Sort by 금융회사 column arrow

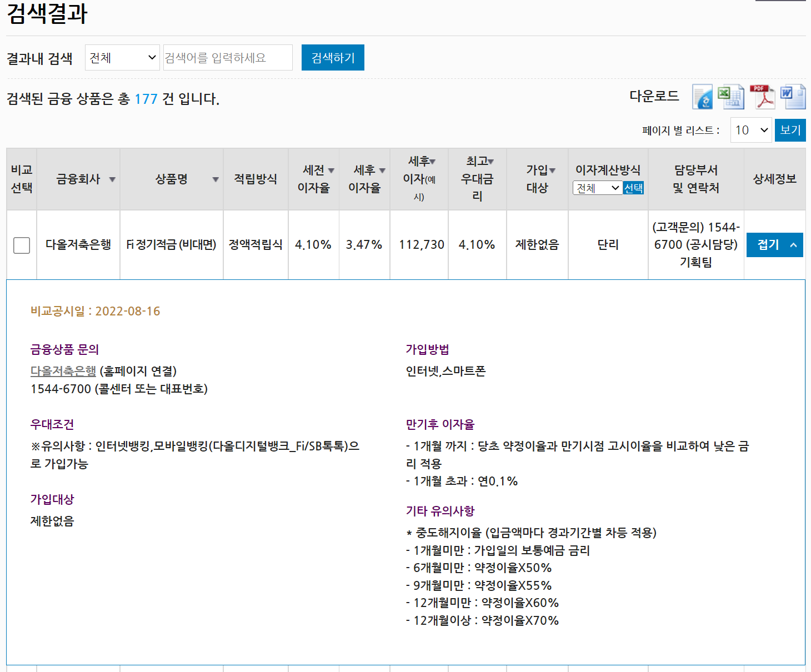click(112, 179)
